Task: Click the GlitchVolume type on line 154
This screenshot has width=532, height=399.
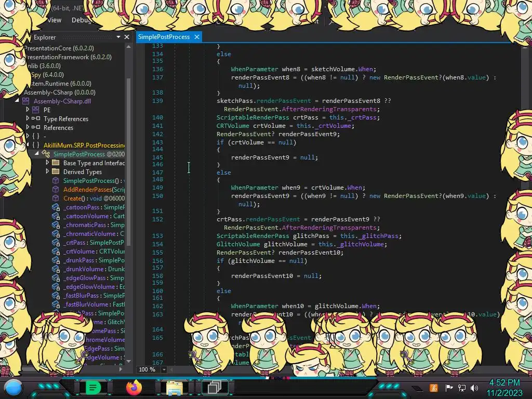Action: 238,244
